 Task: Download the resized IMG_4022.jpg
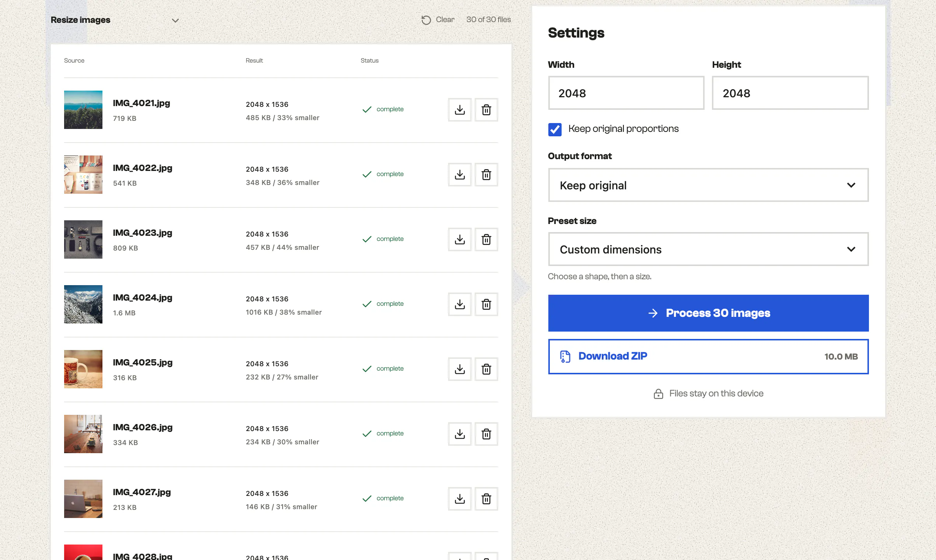pyautogui.click(x=459, y=175)
